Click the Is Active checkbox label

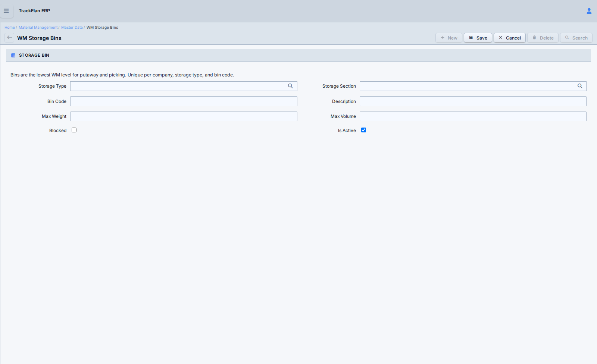coord(347,131)
